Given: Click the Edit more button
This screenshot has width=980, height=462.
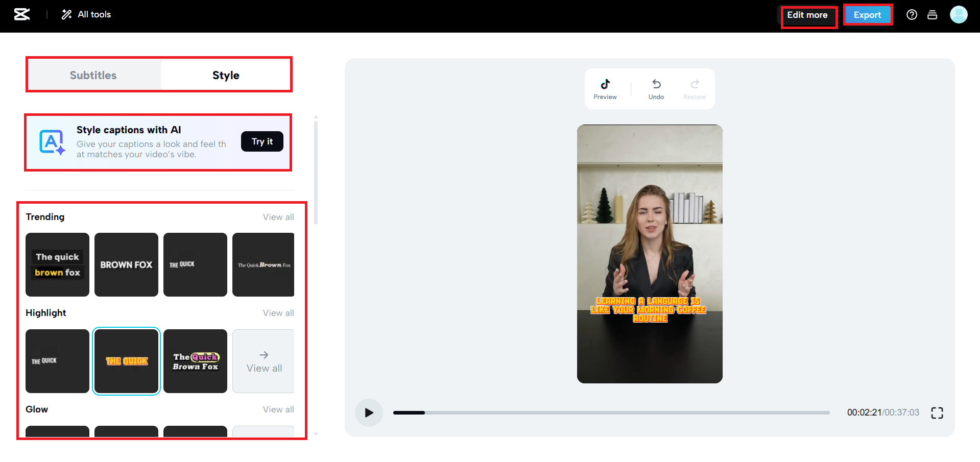Looking at the screenshot, I should point(807,15).
